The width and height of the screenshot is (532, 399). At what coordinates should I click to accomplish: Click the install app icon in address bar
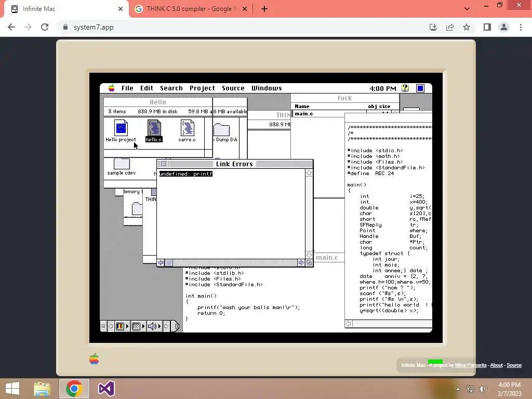(x=433, y=27)
